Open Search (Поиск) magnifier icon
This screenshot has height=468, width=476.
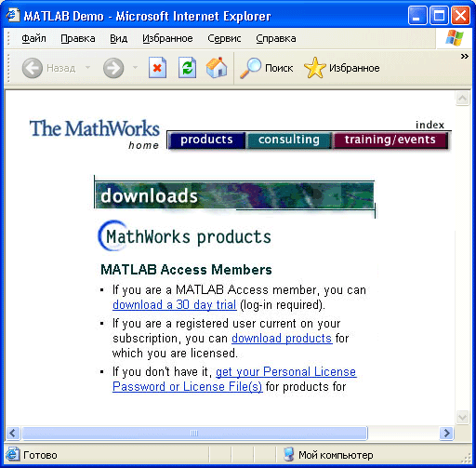click(250, 68)
